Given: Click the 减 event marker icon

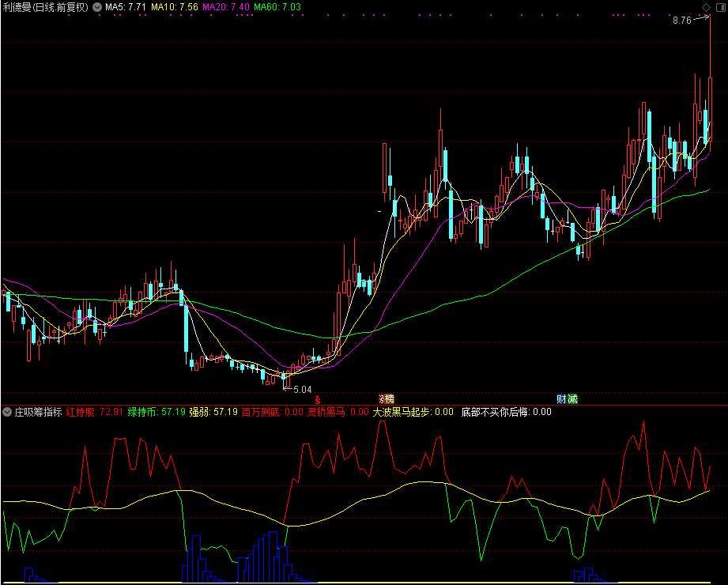Looking at the screenshot, I should tap(572, 399).
